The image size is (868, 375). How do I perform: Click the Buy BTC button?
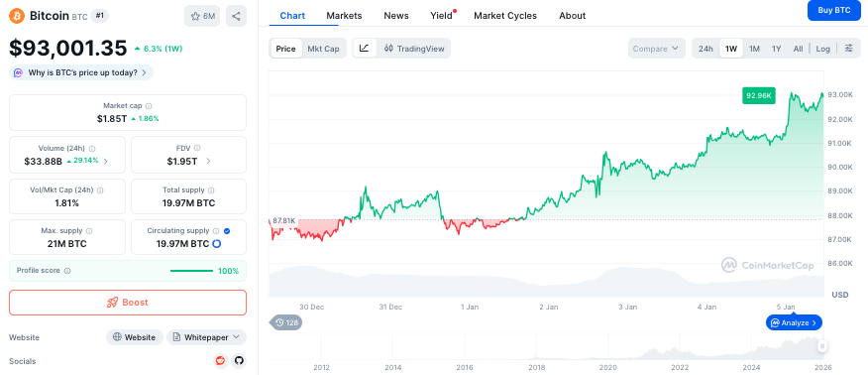click(834, 10)
